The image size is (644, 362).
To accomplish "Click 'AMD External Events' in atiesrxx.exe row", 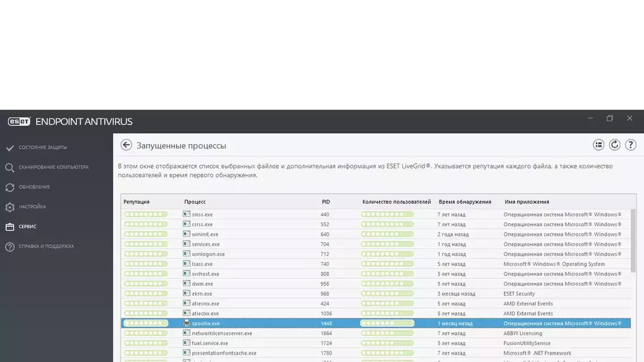I will pos(528,303).
